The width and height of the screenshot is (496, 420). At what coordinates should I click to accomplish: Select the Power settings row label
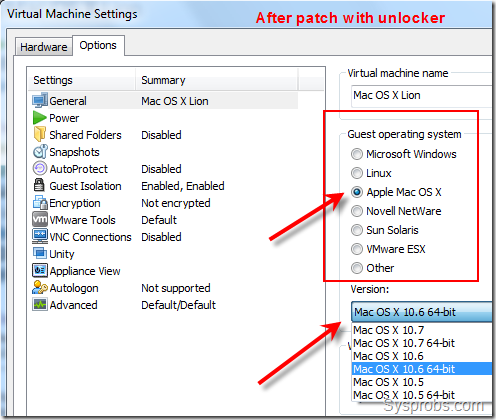pyautogui.click(x=64, y=118)
